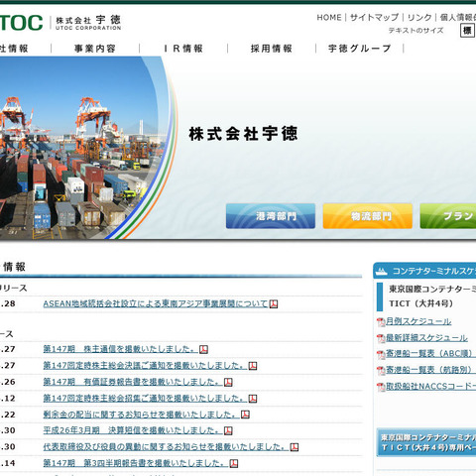Open リンク page in header
The image size is (476, 476).
[x=419, y=18]
